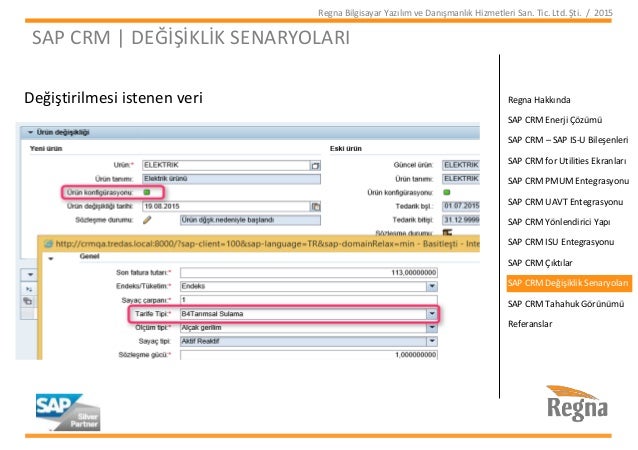Open the Endeks/Tüketim dropdown
Image resolution: width=638 pixels, height=450 pixels.
click(x=432, y=286)
